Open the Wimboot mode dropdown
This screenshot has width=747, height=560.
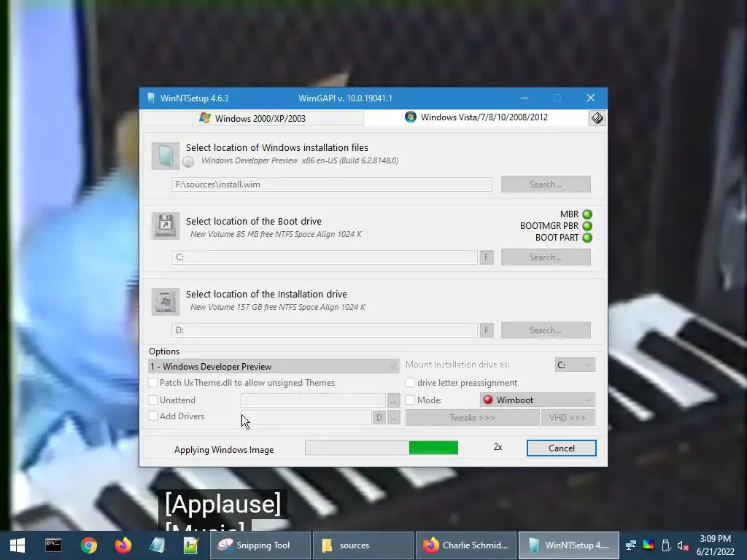[538, 400]
